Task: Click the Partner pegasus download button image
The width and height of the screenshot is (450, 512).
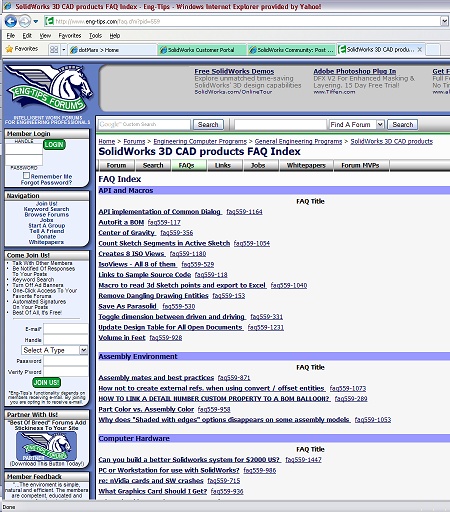Action: pyautogui.click(x=46, y=446)
